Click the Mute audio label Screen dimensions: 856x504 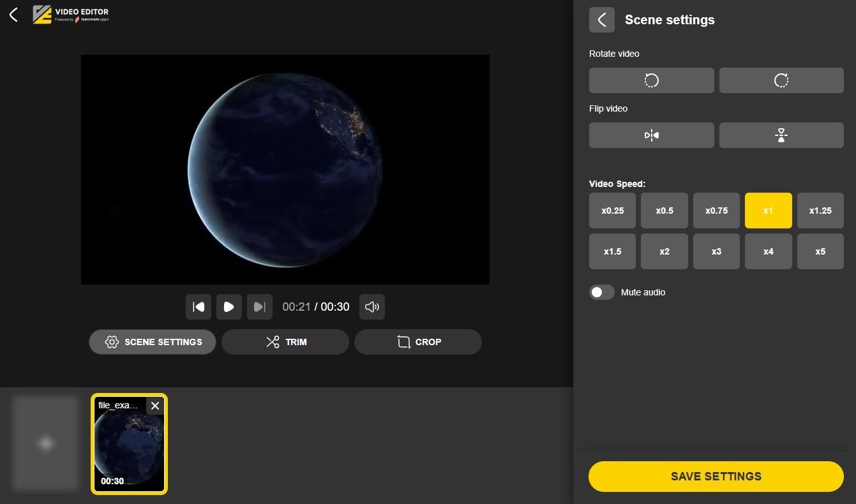(643, 292)
